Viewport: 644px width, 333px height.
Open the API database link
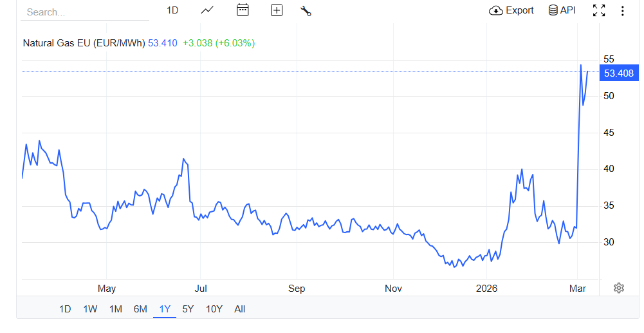tap(562, 10)
